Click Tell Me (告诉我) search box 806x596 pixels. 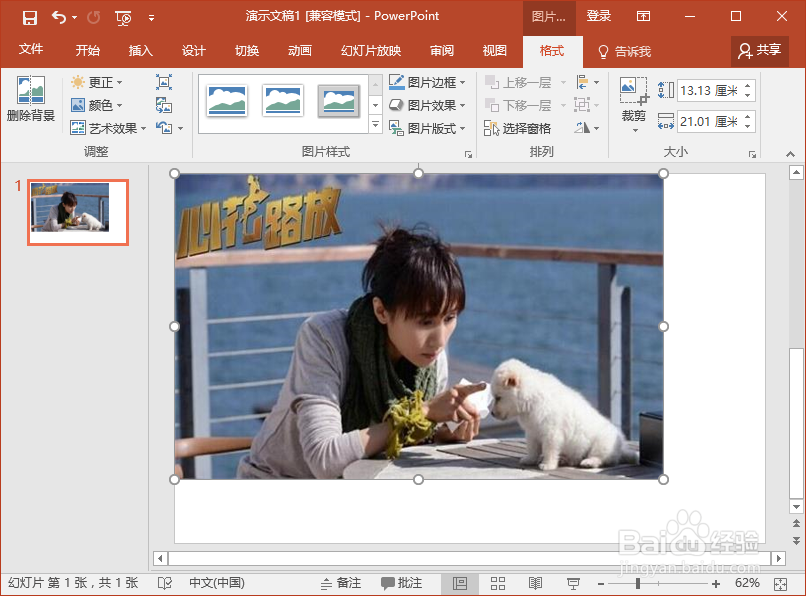click(x=625, y=51)
